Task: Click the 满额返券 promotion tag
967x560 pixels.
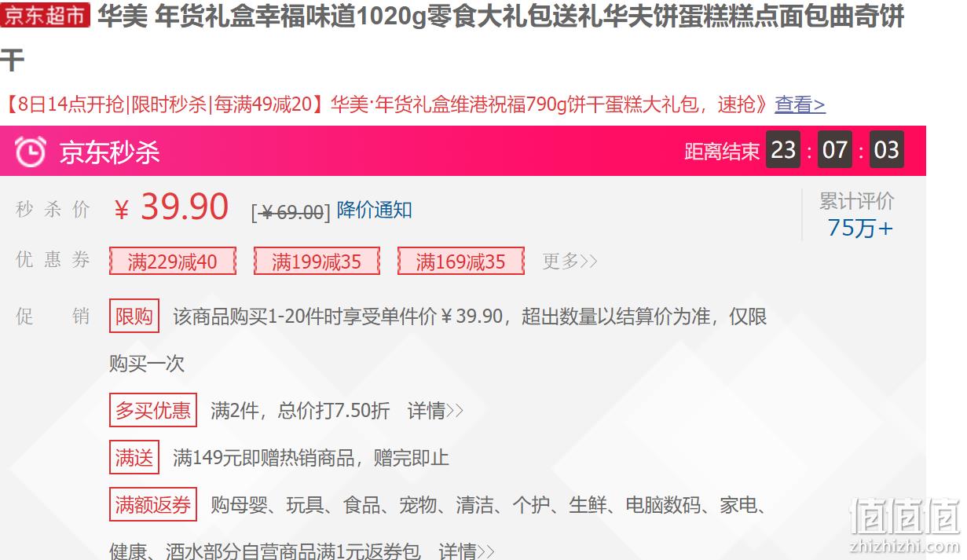Action: [153, 505]
